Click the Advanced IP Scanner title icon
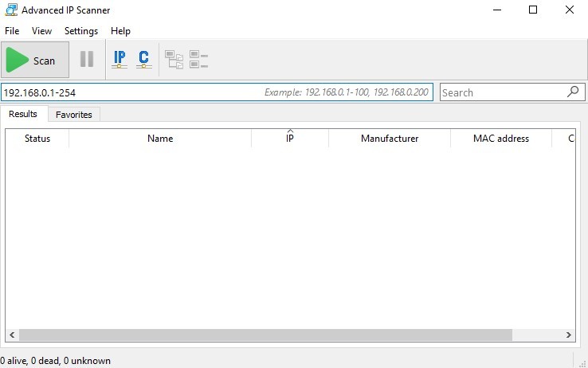The height and width of the screenshot is (368, 588). [x=11, y=10]
